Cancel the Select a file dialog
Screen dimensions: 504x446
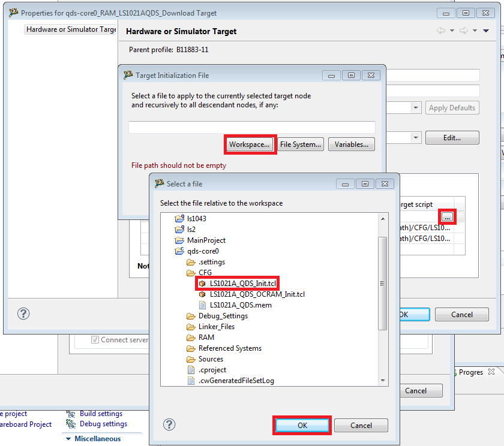[x=361, y=426]
